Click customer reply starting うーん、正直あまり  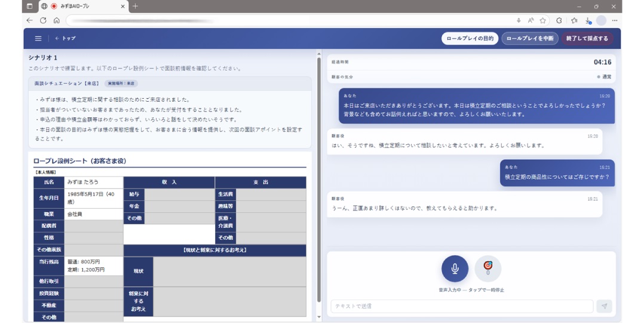click(x=465, y=204)
